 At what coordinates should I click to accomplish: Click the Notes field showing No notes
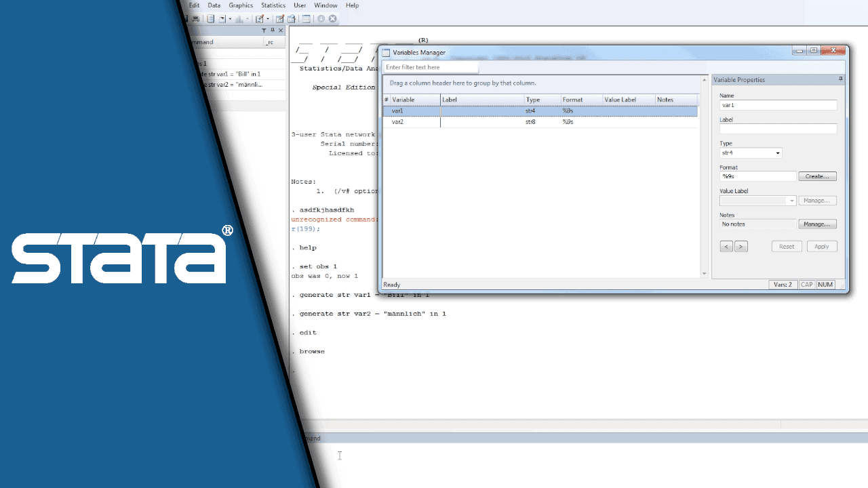coord(757,224)
